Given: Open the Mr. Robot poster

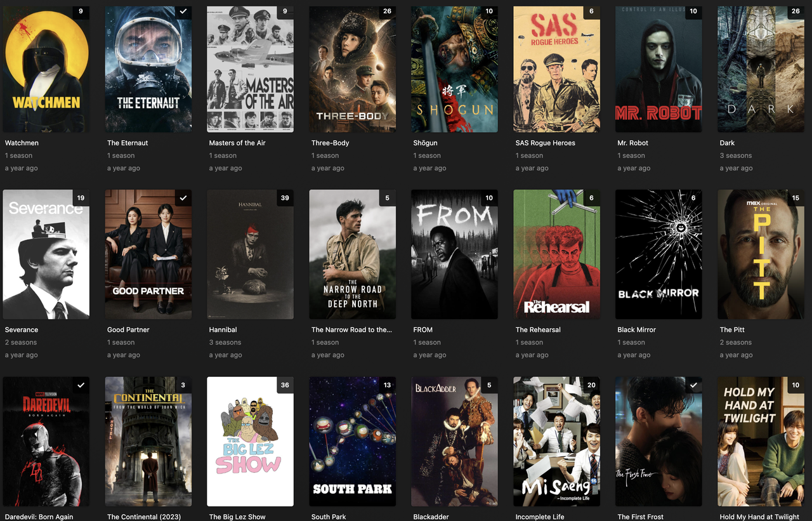Looking at the screenshot, I should pyautogui.click(x=659, y=68).
